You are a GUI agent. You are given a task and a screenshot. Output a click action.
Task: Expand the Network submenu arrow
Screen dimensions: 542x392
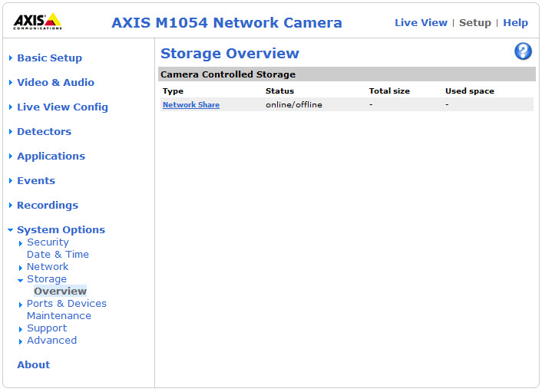tap(21, 268)
